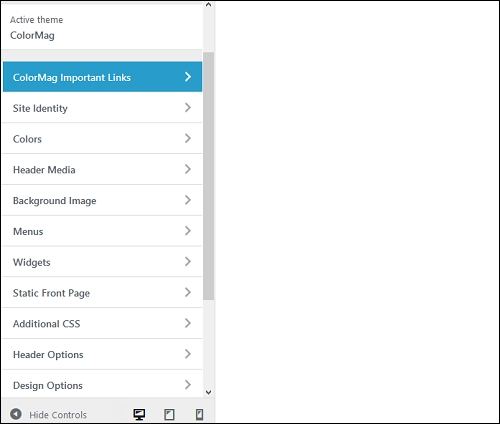500x424 pixels.
Task: Expand Design Options chevron
Action: (188, 385)
